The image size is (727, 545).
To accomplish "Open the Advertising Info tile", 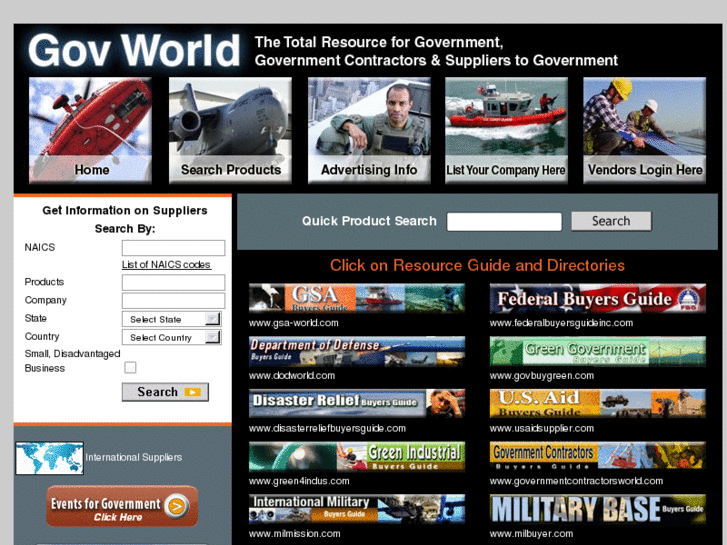I will point(369,130).
